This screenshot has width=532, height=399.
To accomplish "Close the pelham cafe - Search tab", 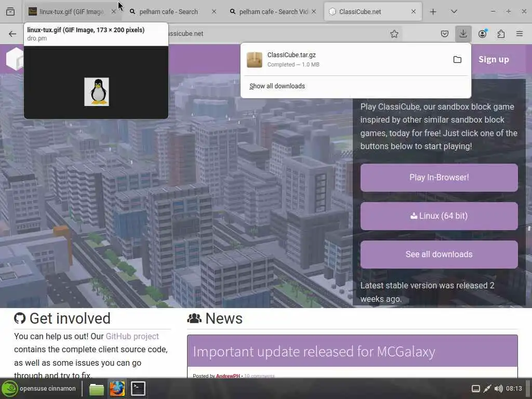I will click(214, 11).
